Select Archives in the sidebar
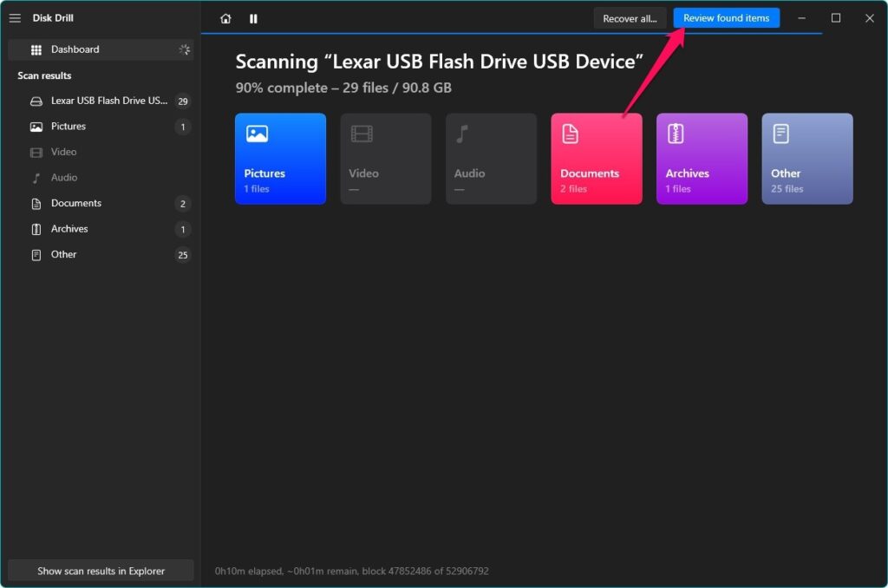 [x=69, y=229]
